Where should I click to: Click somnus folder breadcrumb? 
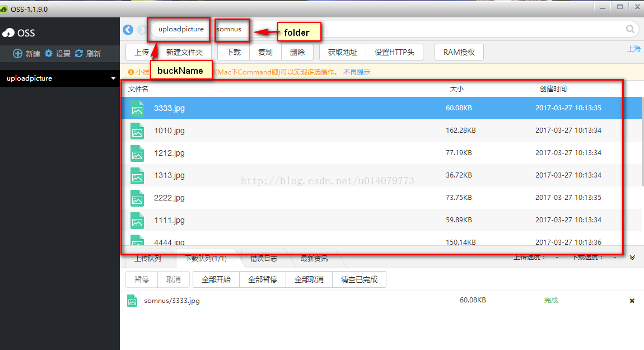(x=229, y=29)
